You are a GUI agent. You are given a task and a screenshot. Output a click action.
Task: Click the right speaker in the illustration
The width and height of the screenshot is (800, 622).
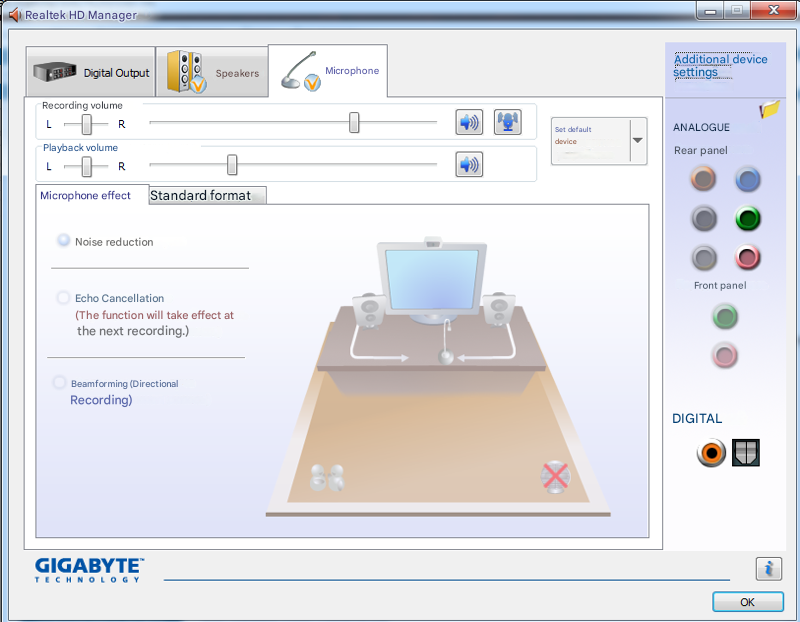(x=499, y=309)
